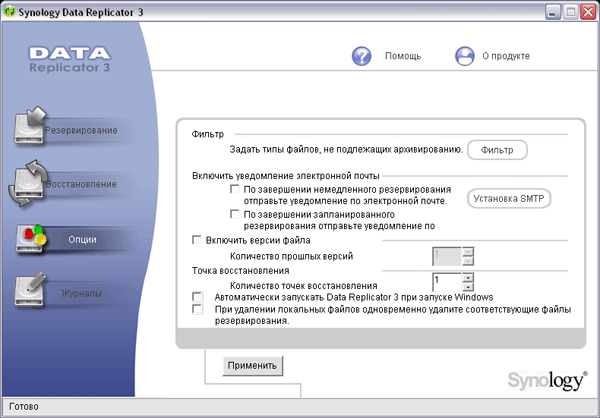Click the Задать типы файлов description text
The width and height of the screenshot is (600, 418).
[346, 149]
